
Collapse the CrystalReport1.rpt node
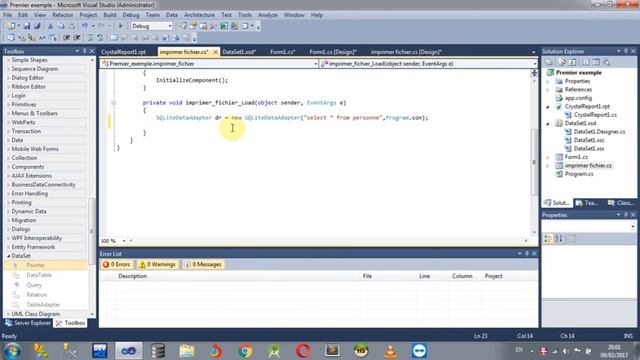point(548,107)
